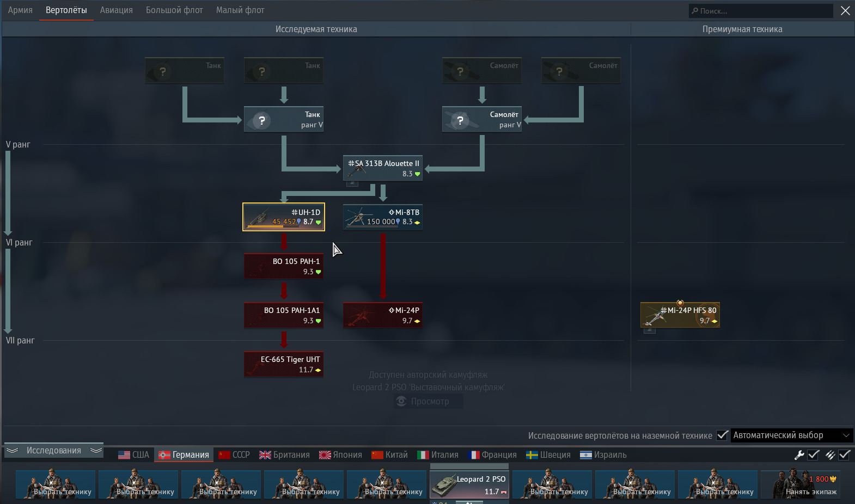
Task: Open the Китай flag icon
Action: [x=377, y=455]
